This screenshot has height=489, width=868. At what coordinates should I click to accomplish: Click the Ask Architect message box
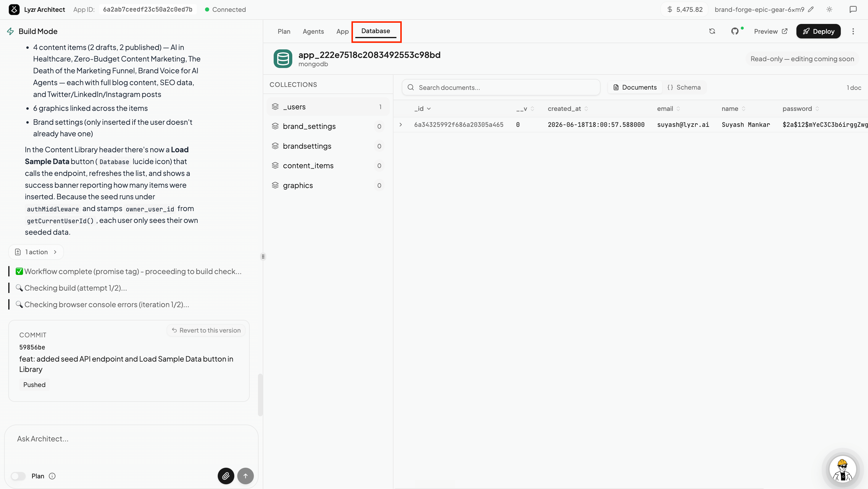131,439
